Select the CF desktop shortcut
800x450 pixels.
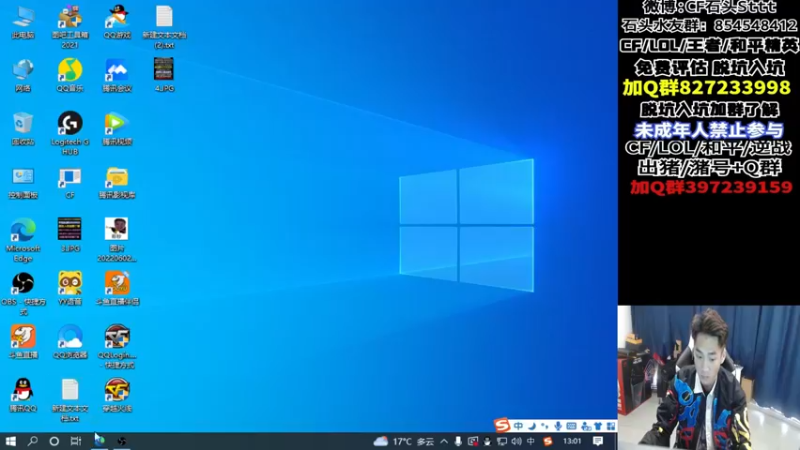point(70,183)
